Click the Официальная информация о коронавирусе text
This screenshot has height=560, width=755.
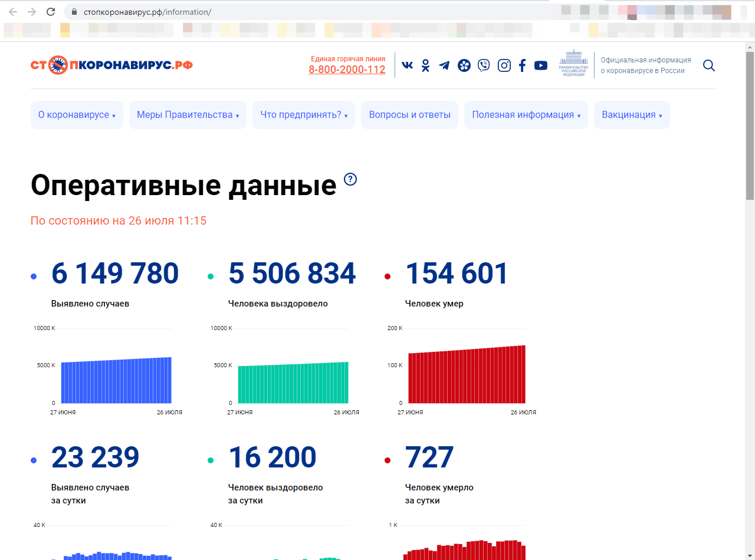[646, 65]
